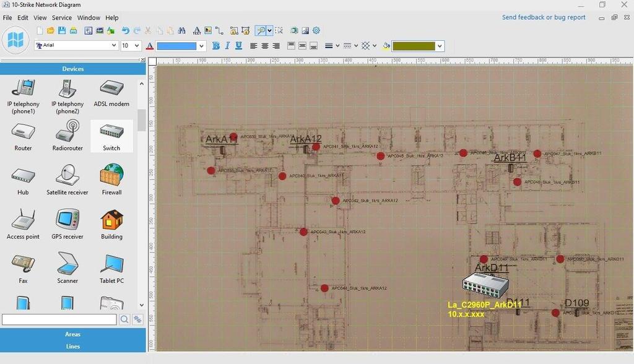
Task: Open the Service menu
Action: click(x=62, y=18)
